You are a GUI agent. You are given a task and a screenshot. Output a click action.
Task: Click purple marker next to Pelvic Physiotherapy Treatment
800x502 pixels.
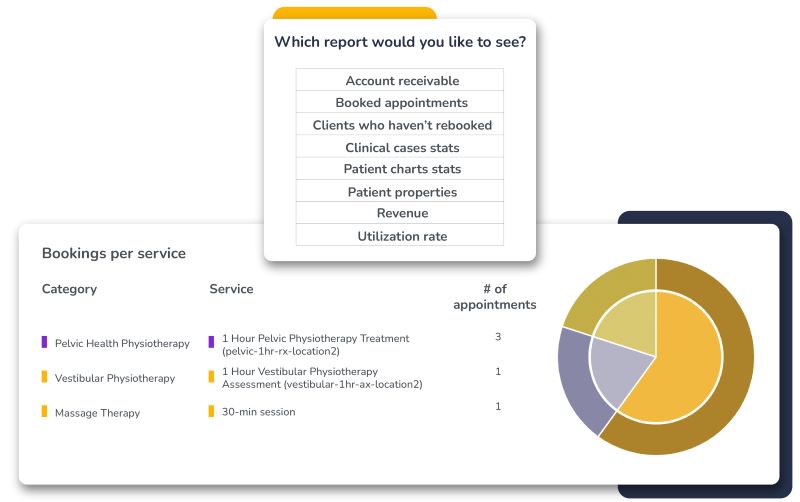coord(211,342)
